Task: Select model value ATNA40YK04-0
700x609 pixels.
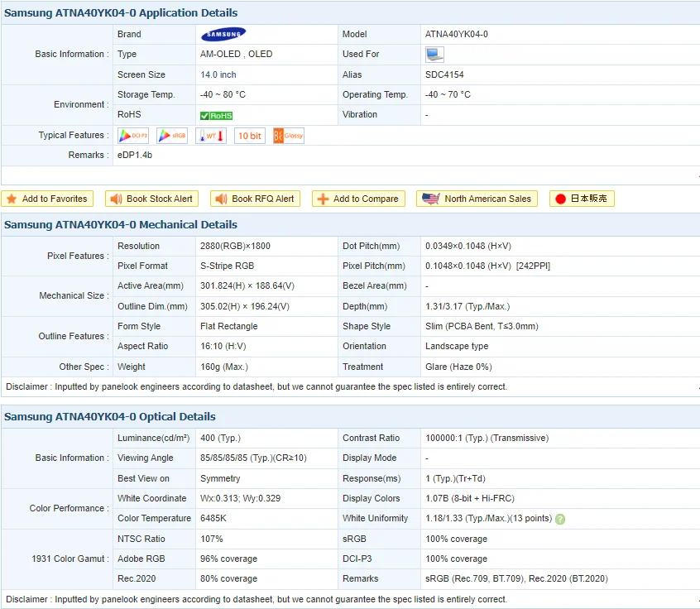Action: point(456,35)
